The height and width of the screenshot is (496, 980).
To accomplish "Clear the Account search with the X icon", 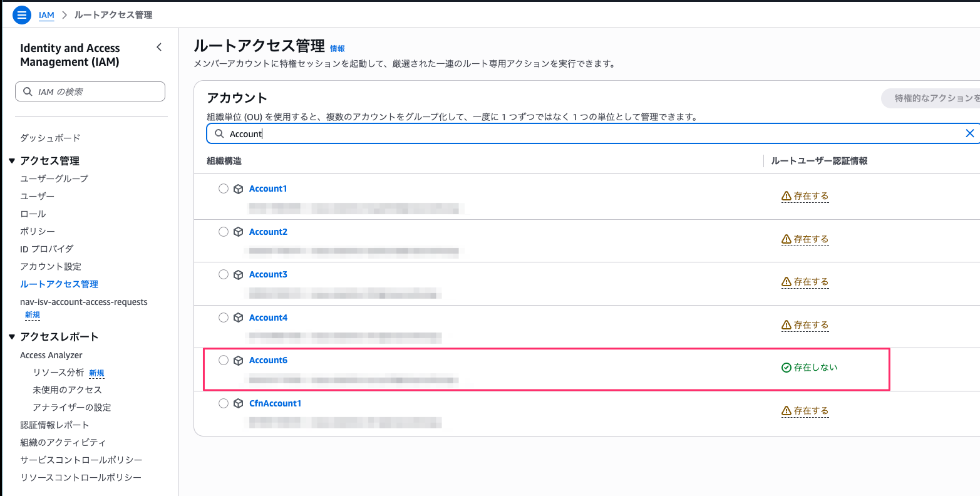I will click(x=969, y=133).
